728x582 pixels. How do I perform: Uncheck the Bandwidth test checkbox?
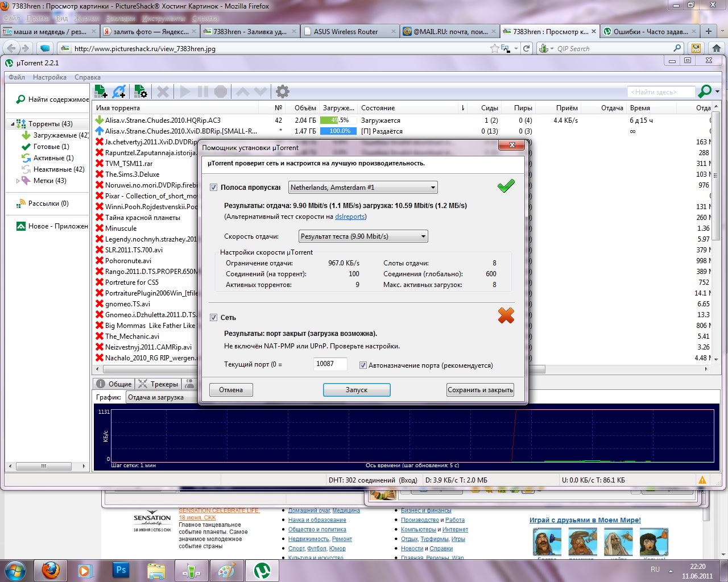click(x=214, y=188)
